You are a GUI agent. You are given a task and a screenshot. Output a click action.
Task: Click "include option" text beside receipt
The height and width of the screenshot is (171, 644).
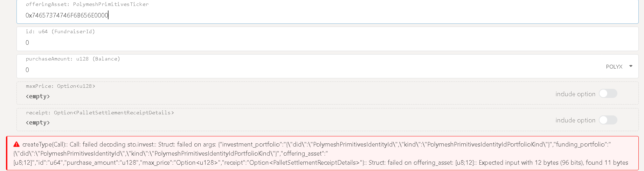(575, 120)
